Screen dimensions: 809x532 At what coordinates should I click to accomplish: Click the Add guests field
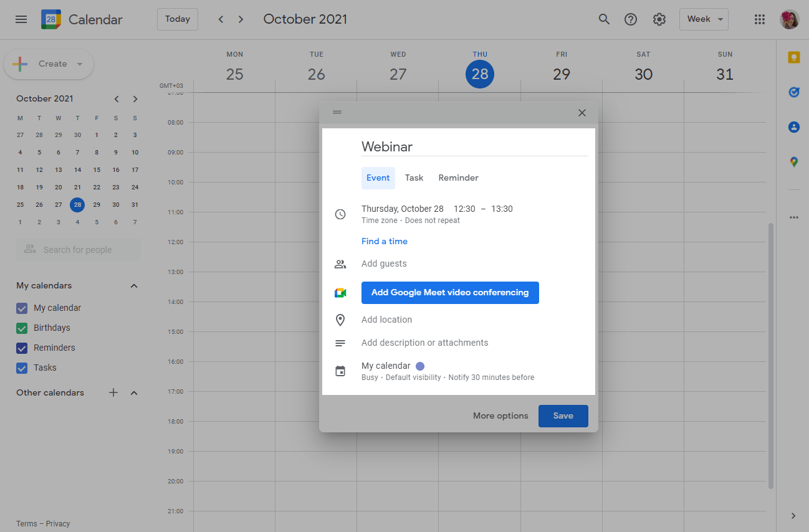(x=384, y=264)
